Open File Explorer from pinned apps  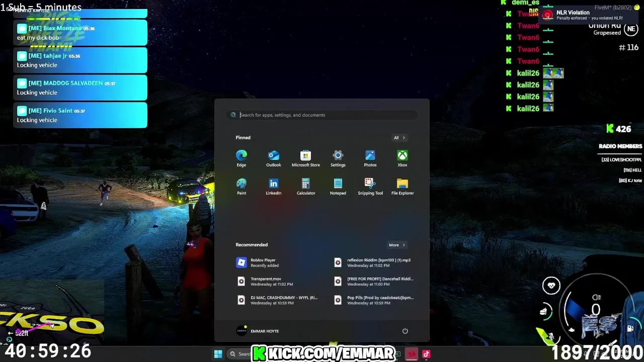[403, 186]
